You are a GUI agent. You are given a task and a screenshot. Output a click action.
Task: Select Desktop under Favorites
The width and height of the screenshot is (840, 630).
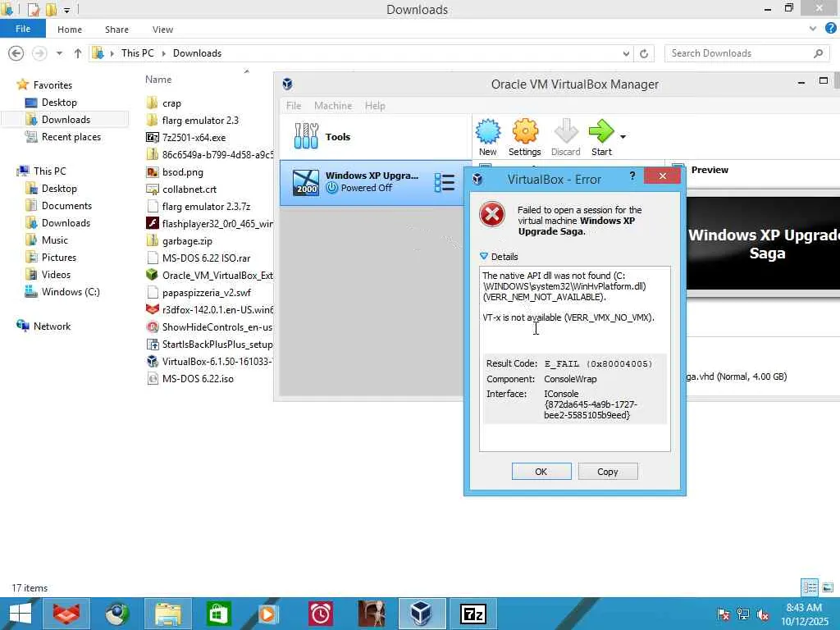[59, 103]
